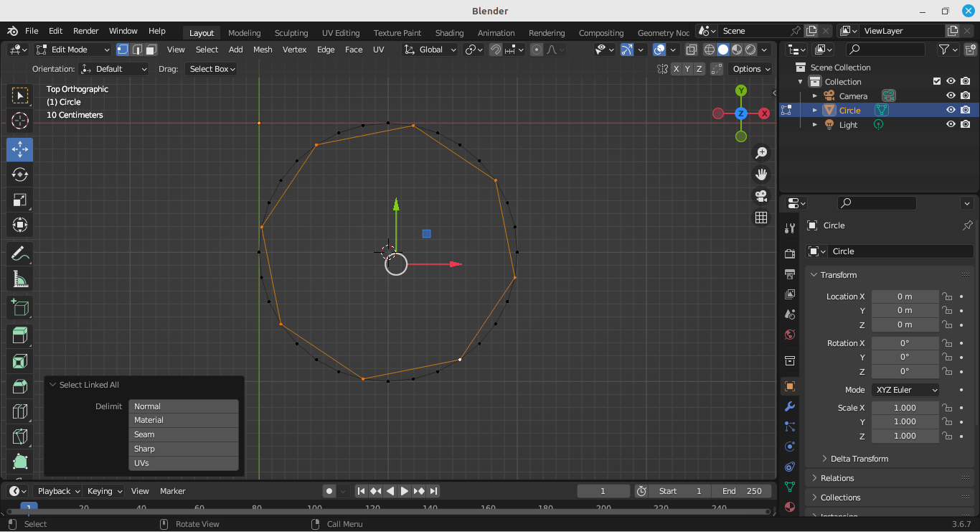Select the Select Box tool
The width and height of the screenshot is (980, 532).
(x=20, y=95)
